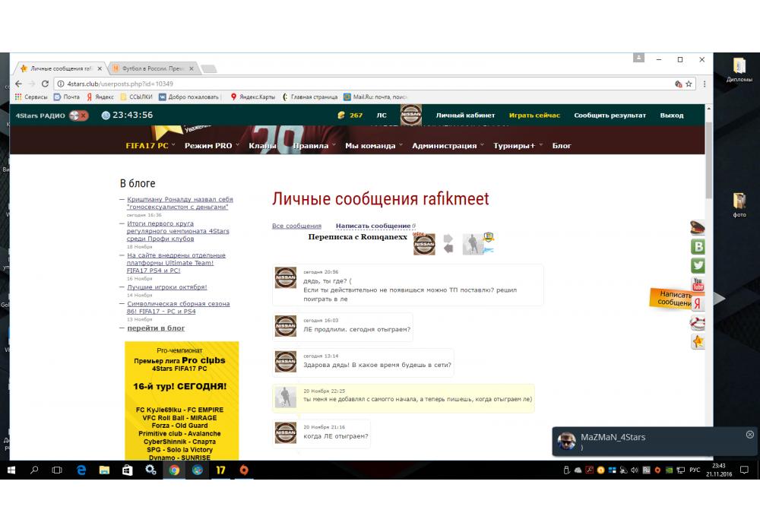Open 'ЛС' private messages in top bar

pos(382,116)
